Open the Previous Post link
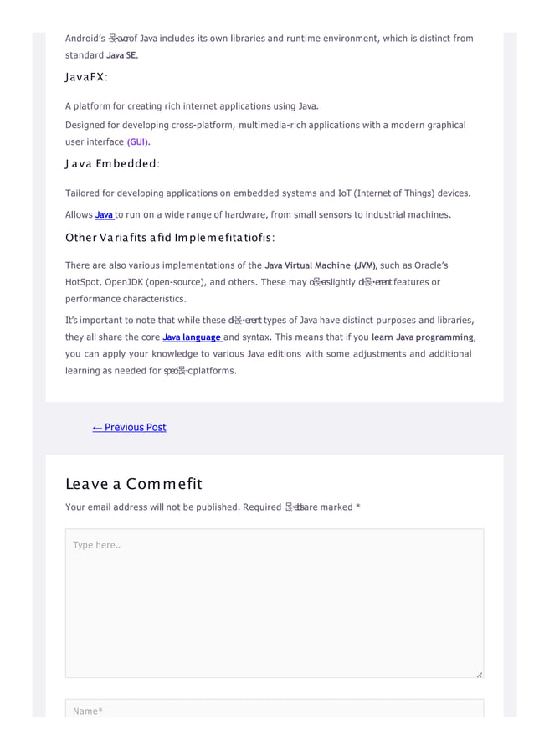Image resolution: width=534 pixels, height=756 pixels. tap(129, 428)
